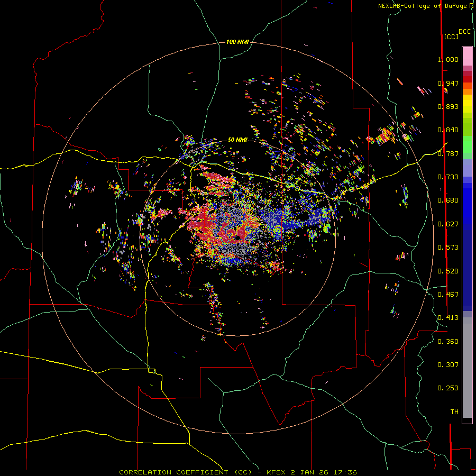476x476 pixels.
Task: Click the 0.840 scale value
Action: click(x=448, y=130)
